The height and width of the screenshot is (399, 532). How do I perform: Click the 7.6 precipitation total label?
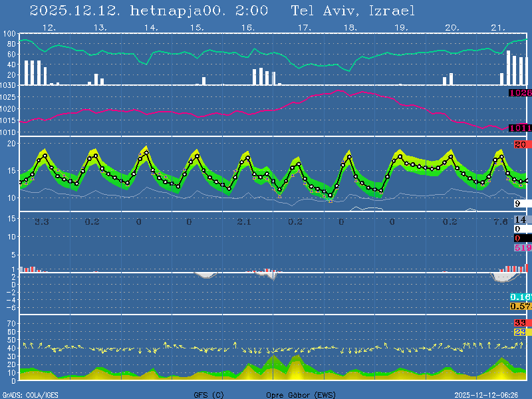click(501, 221)
